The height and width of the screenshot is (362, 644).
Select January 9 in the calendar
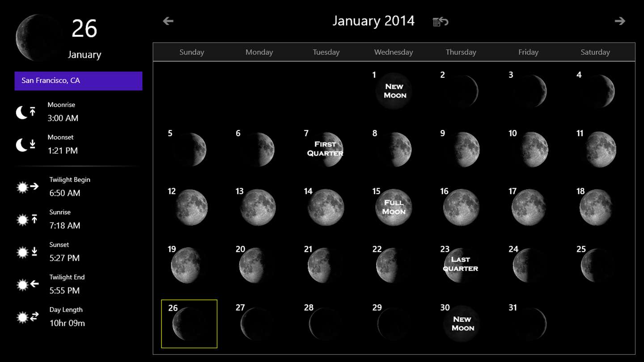click(x=461, y=149)
